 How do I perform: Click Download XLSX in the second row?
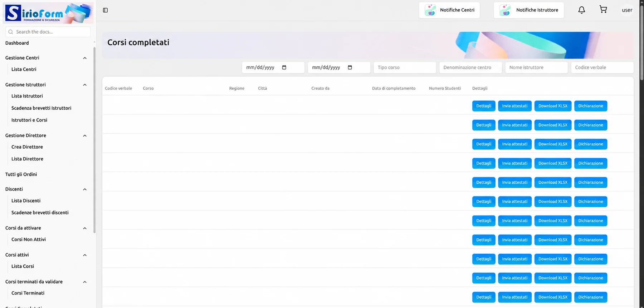tap(553, 125)
